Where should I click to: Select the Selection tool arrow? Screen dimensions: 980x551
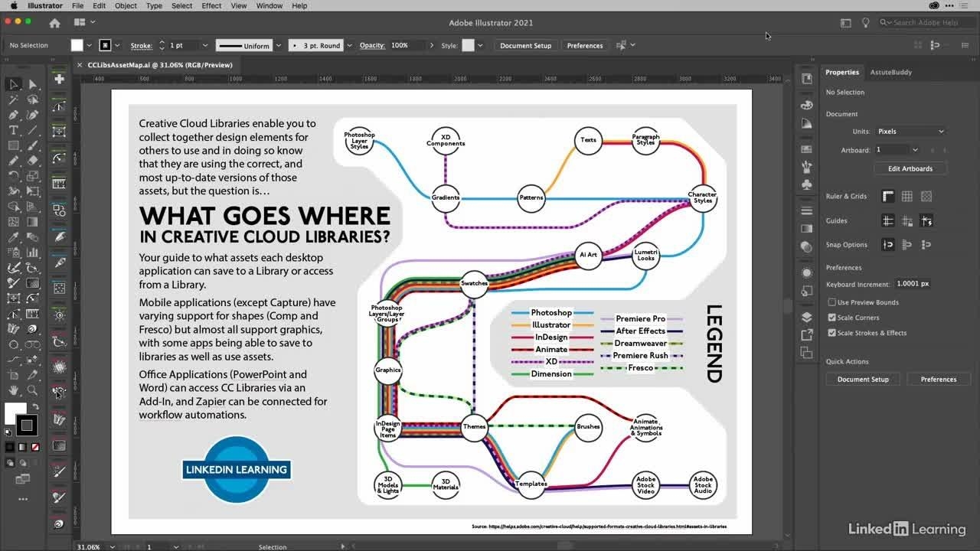coord(13,84)
